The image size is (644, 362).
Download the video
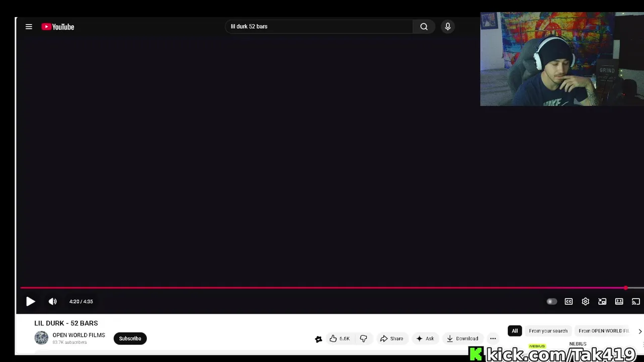(462, 338)
